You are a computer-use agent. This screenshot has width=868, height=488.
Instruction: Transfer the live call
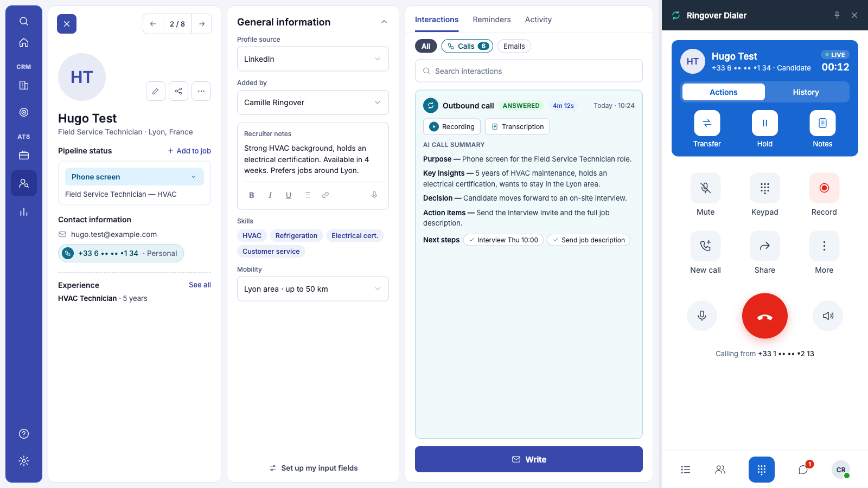tap(707, 123)
